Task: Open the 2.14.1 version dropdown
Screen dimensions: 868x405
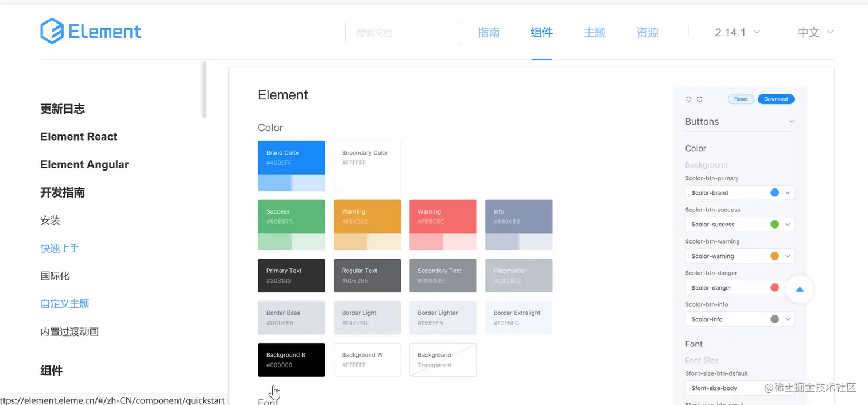Action: (738, 33)
